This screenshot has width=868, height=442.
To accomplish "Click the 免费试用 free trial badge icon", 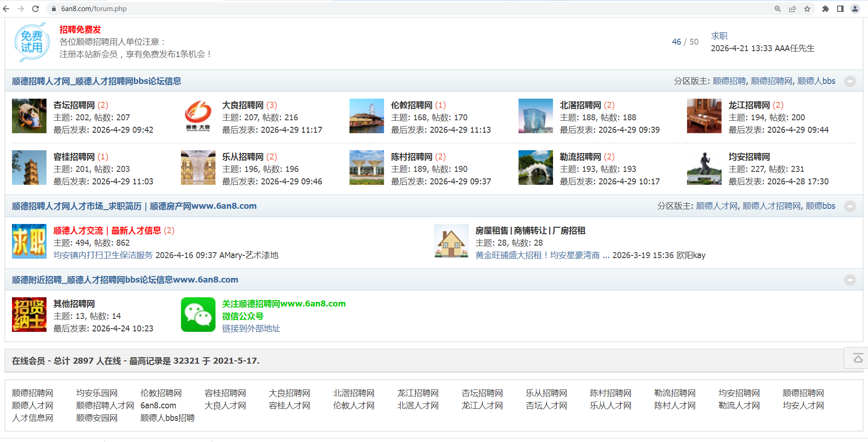I will tap(31, 42).
